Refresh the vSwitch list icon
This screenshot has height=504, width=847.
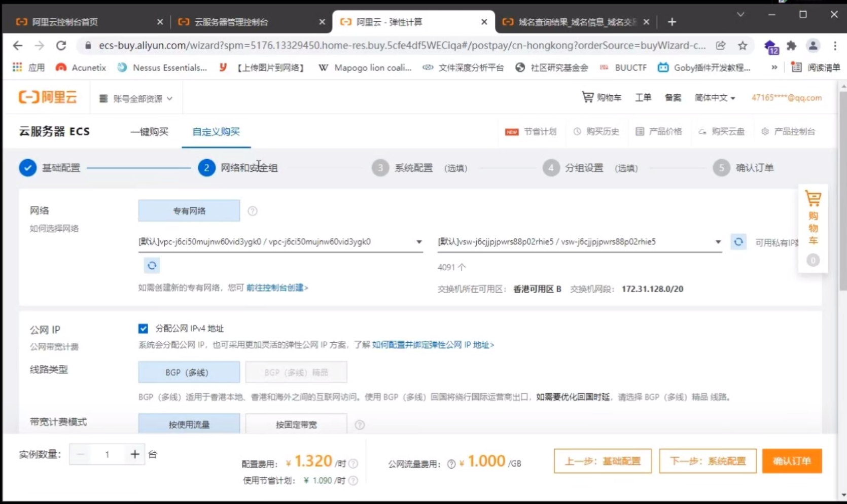click(x=738, y=242)
